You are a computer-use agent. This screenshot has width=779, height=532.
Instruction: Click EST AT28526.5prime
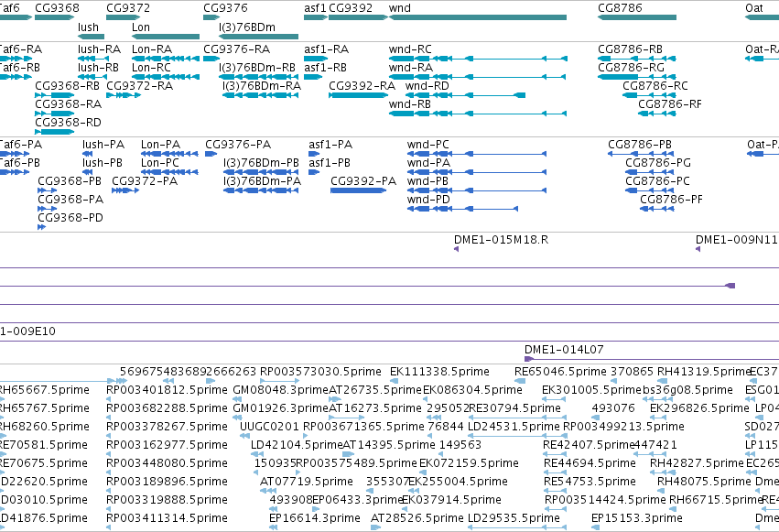[374, 527]
